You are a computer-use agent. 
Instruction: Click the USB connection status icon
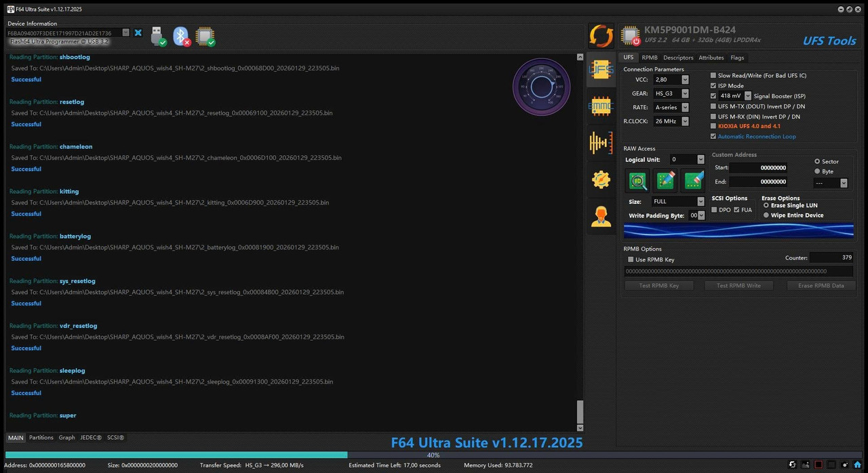coord(158,37)
